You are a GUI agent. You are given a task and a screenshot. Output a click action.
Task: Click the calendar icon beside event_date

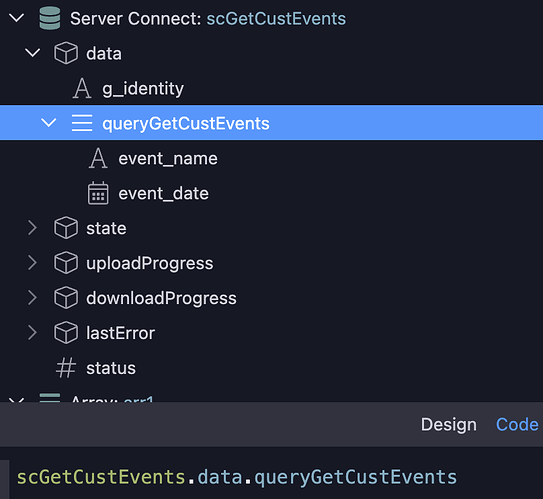[x=98, y=193]
